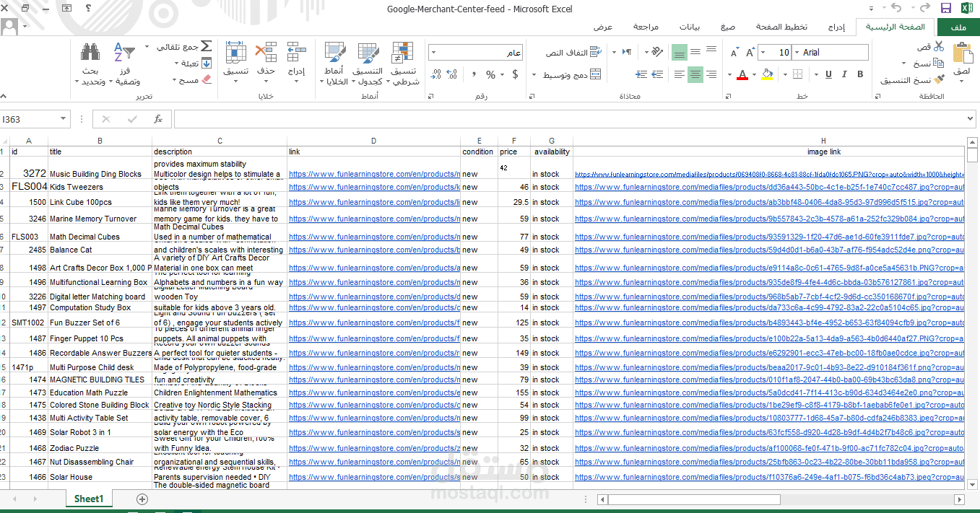Click the currency dollar sign icon
Image resolution: width=980 pixels, height=513 pixels.
click(x=515, y=74)
